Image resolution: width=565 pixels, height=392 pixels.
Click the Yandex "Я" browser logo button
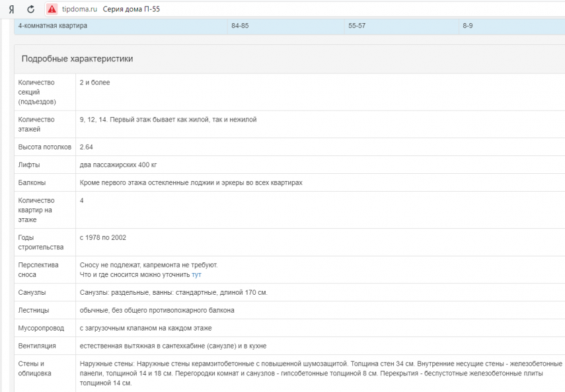(11, 9)
